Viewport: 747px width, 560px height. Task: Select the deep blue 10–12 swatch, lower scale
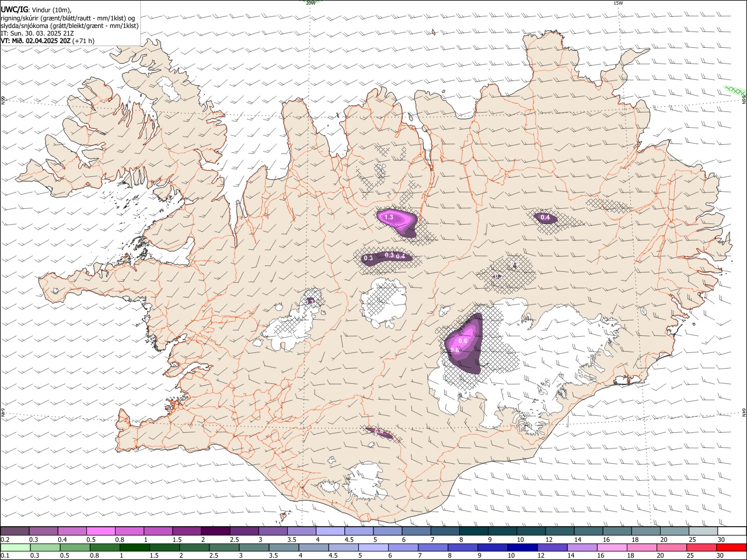(522, 547)
